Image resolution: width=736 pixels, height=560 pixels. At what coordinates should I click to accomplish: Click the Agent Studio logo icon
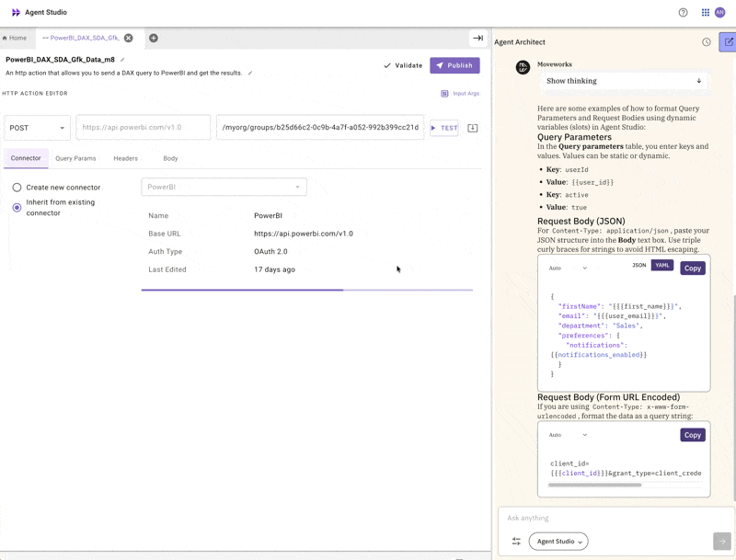point(16,12)
